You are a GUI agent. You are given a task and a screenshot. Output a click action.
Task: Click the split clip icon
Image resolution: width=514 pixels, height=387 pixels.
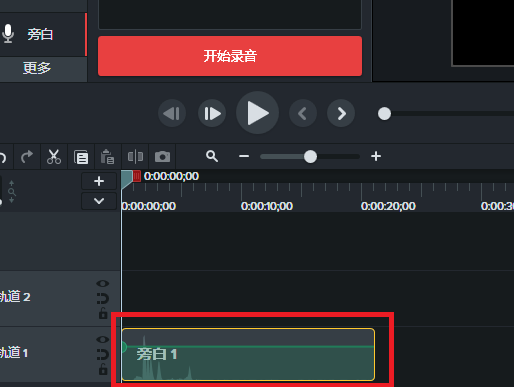click(x=135, y=156)
